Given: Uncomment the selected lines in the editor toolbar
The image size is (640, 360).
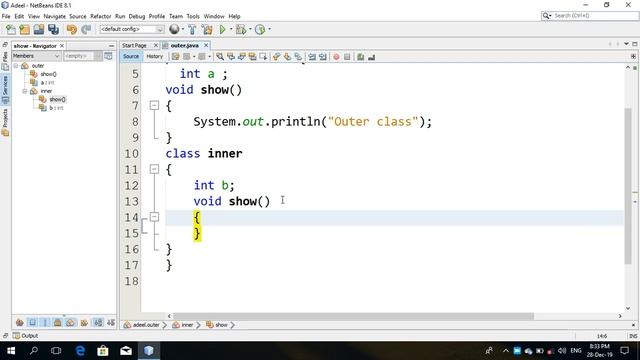Looking at the screenshot, I should click(x=371, y=57).
